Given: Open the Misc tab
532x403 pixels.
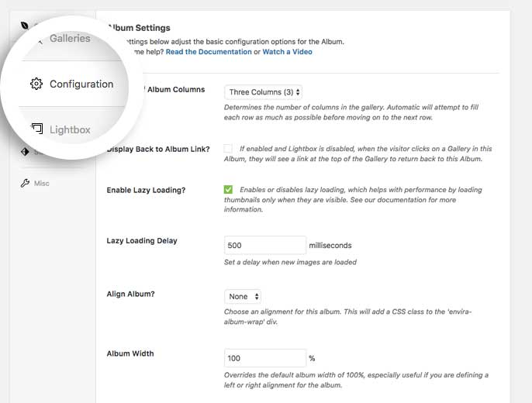Looking at the screenshot, I should click(x=41, y=184).
